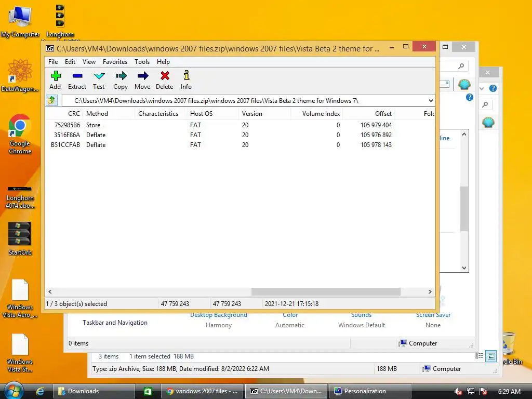Sort by the Offset column header
Screen dimensions: 532x399
pos(368,114)
